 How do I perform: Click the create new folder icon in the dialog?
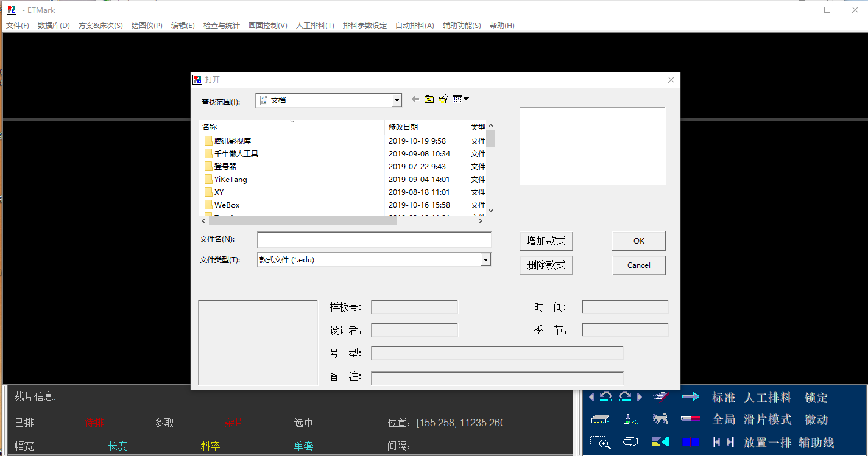coord(442,99)
